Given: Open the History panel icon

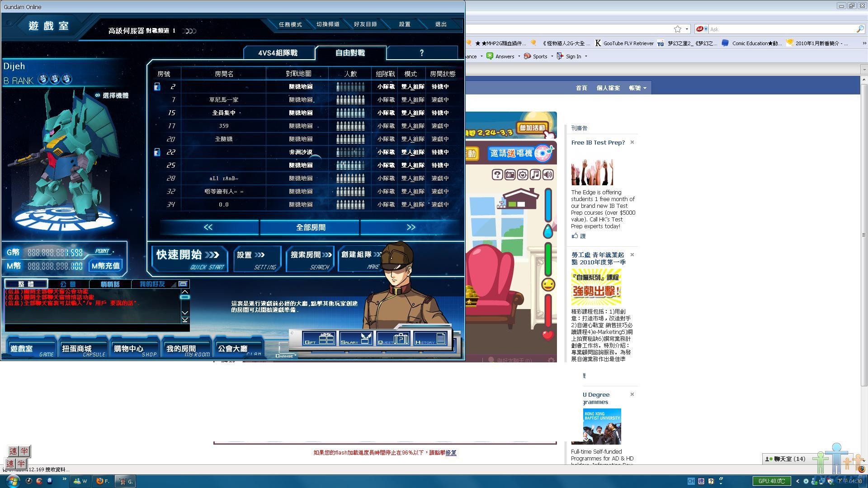Looking at the screenshot, I should tap(430, 338).
